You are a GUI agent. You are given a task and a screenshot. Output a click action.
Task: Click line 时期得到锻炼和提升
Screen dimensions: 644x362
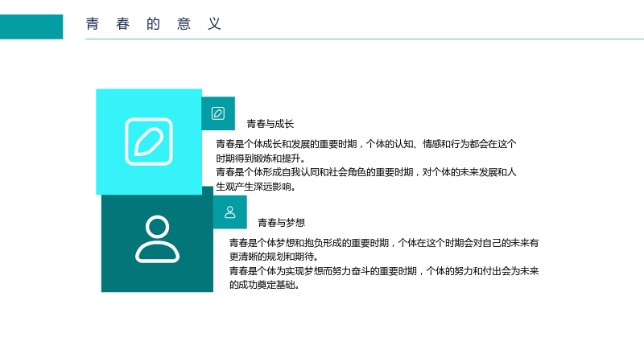[x=261, y=158]
